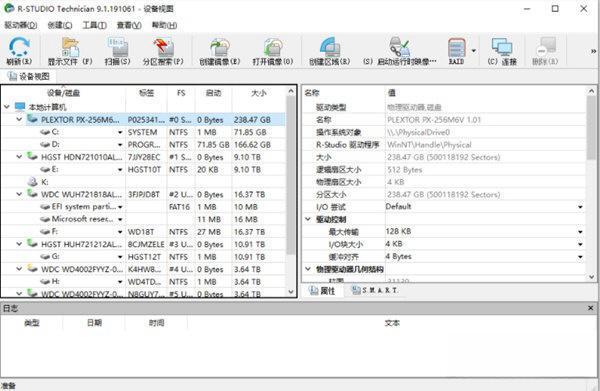Expand toolbar overflow chevron

coord(593,51)
